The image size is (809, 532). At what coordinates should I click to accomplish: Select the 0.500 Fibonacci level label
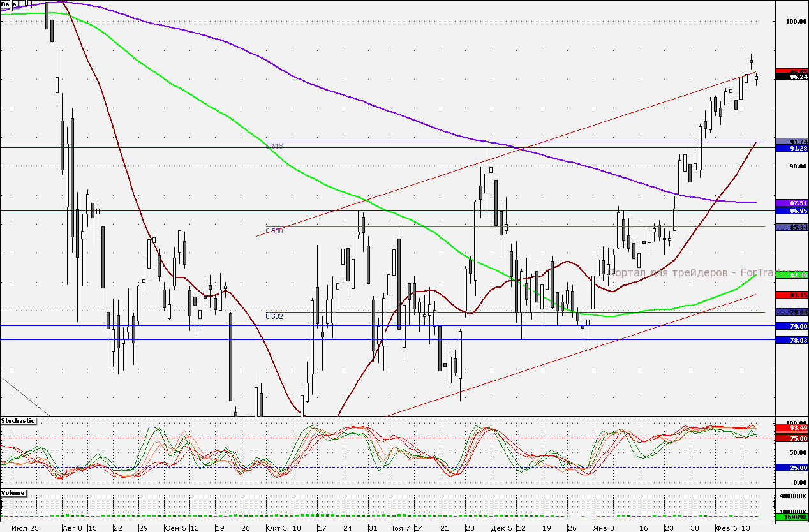(274, 231)
